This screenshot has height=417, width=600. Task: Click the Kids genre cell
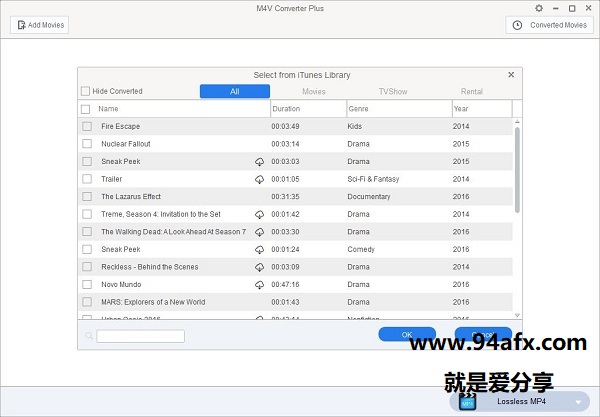tap(354, 126)
